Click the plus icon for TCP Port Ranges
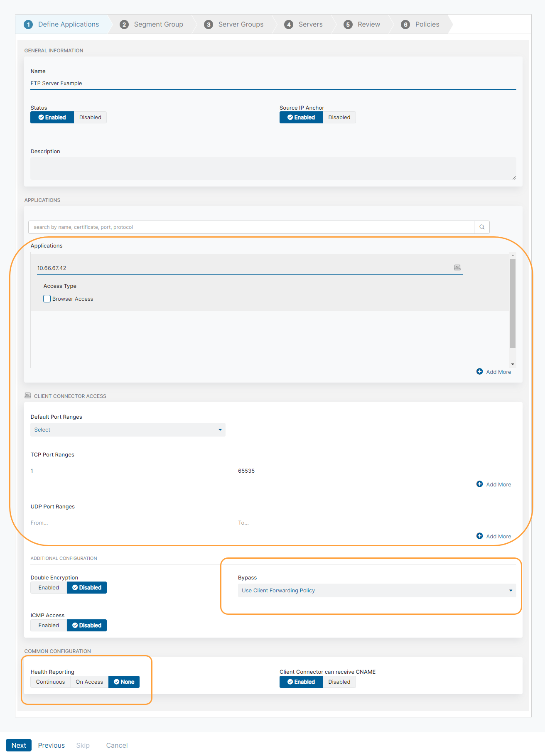This screenshot has height=756, width=545. click(x=479, y=484)
